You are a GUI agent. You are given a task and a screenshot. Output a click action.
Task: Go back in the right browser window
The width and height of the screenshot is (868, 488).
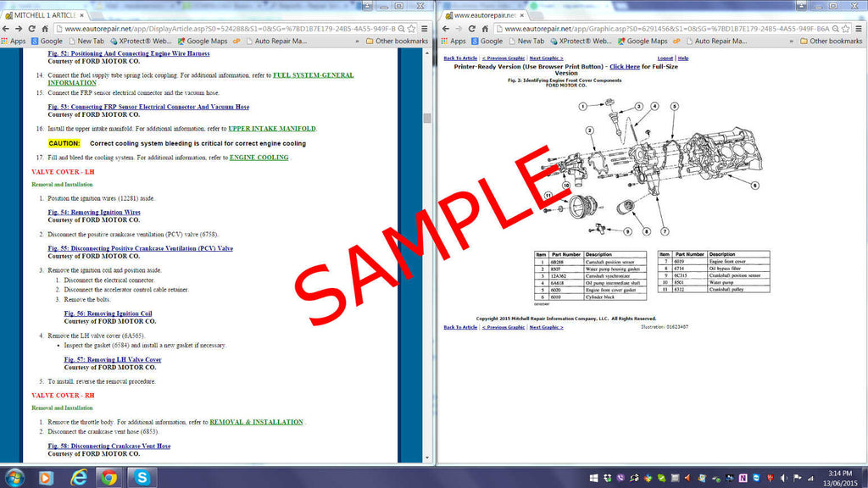click(x=445, y=28)
